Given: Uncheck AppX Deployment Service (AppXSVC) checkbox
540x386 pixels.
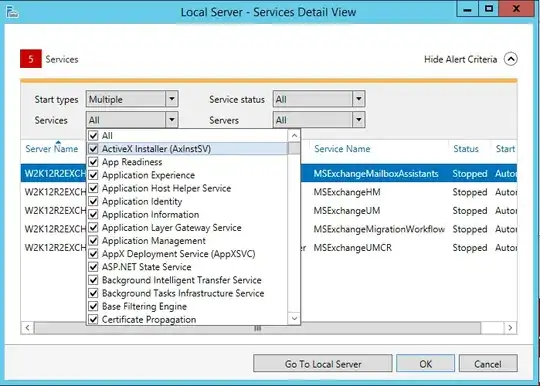Looking at the screenshot, I should (93, 254).
